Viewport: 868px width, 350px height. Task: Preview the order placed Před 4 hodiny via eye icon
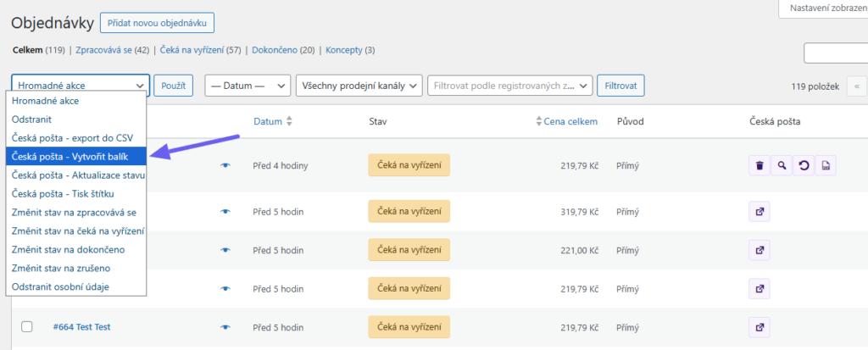click(x=225, y=165)
